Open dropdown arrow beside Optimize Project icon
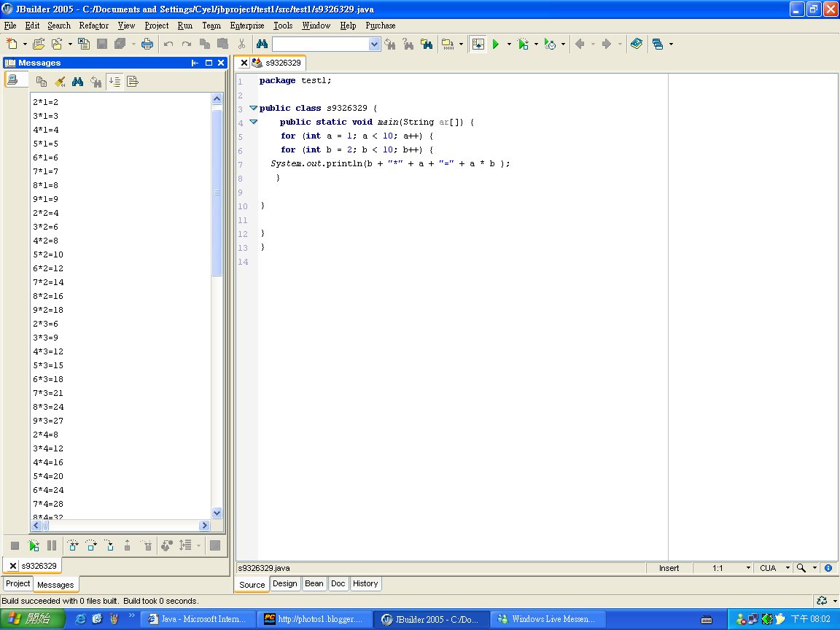 (563, 44)
